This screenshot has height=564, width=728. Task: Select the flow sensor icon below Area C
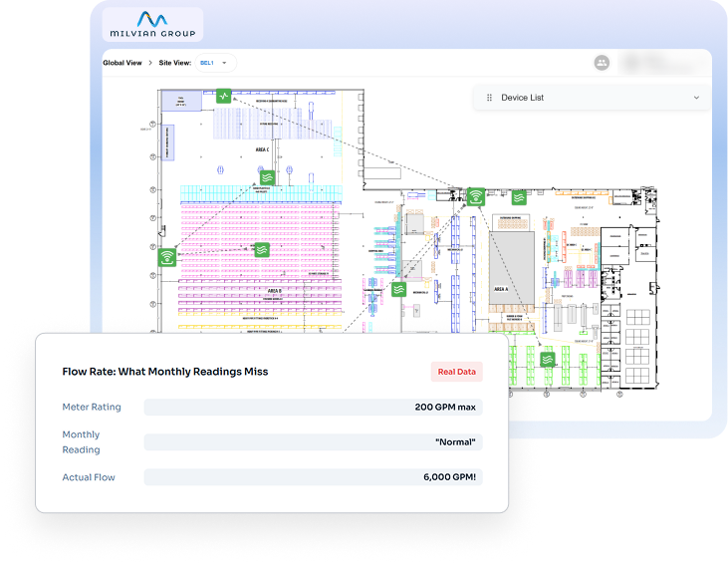tap(267, 177)
